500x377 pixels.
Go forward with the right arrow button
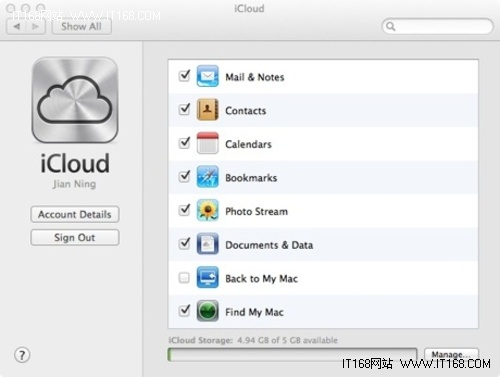[35, 26]
